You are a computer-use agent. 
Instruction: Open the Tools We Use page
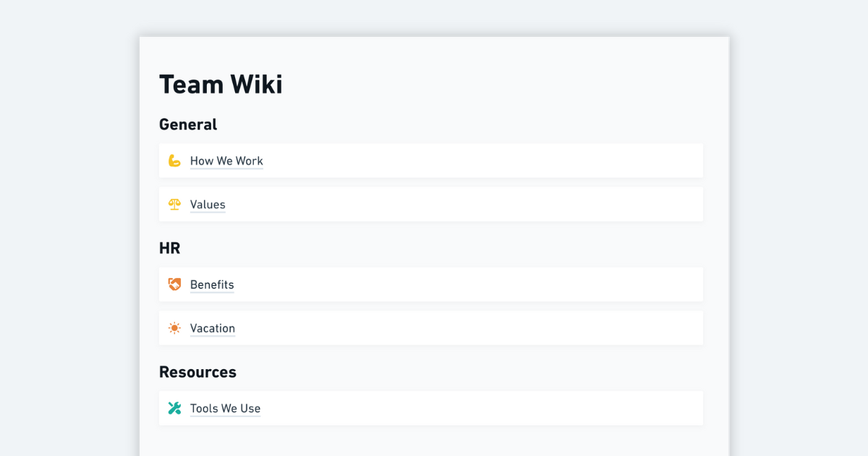coord(225,408)
